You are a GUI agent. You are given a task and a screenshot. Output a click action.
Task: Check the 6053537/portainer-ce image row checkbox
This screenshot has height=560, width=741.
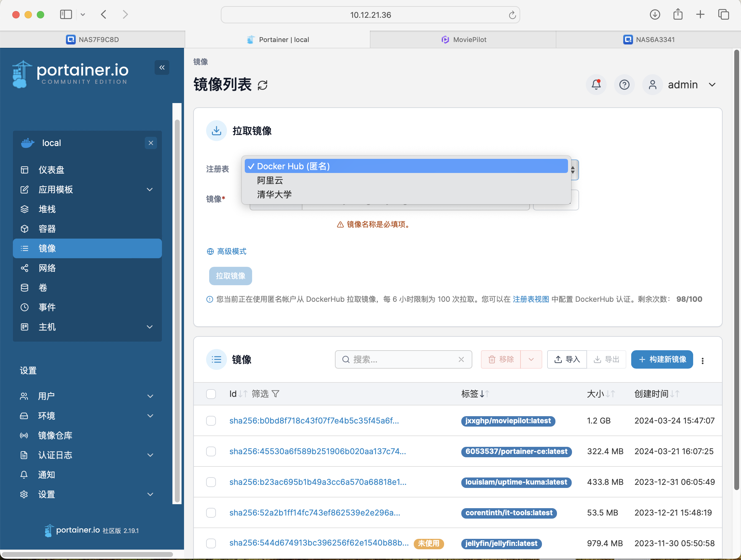[211, 451]
